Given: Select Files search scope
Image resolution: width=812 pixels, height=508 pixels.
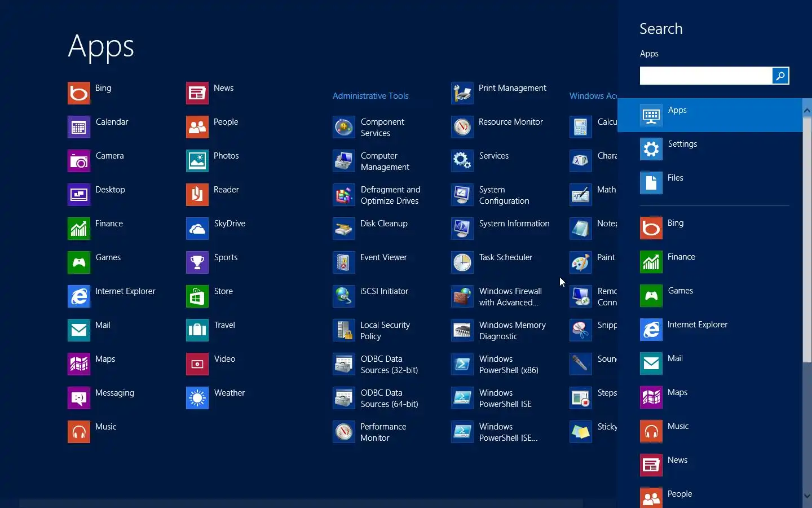Looking at the screenshot, I should coord(710,183).
